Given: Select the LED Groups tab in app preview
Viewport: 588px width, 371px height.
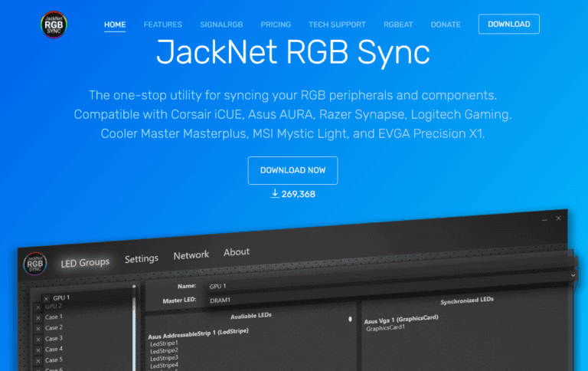Looking at the screenshot, I should click(85, 262).
